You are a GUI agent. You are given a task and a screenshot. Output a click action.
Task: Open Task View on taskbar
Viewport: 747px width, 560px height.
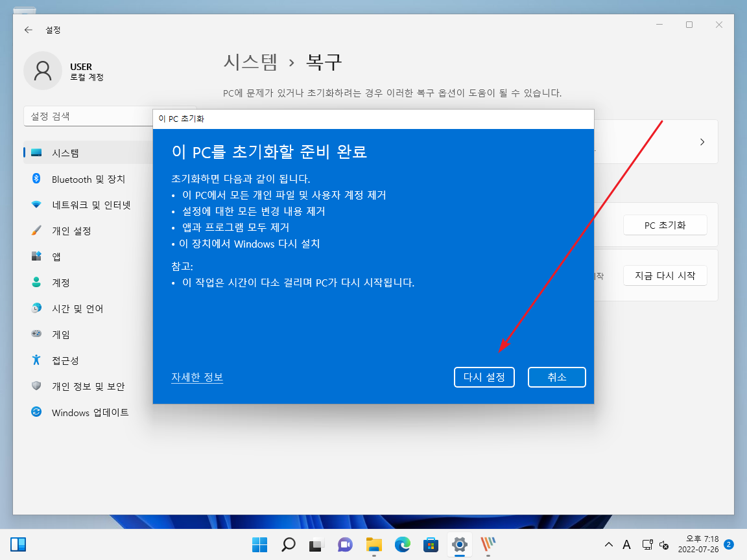click(x=316, y=544)
